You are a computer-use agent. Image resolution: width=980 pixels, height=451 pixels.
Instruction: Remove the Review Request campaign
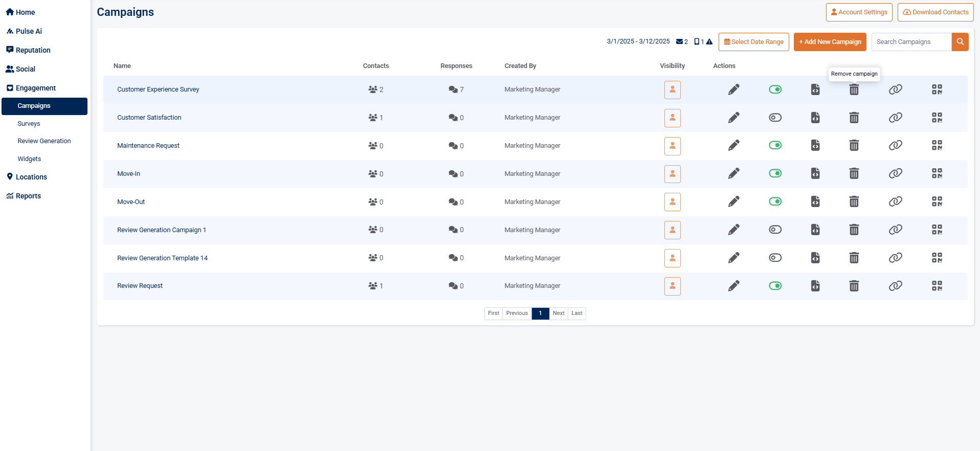pyautogui.click(x=854, y=286)
